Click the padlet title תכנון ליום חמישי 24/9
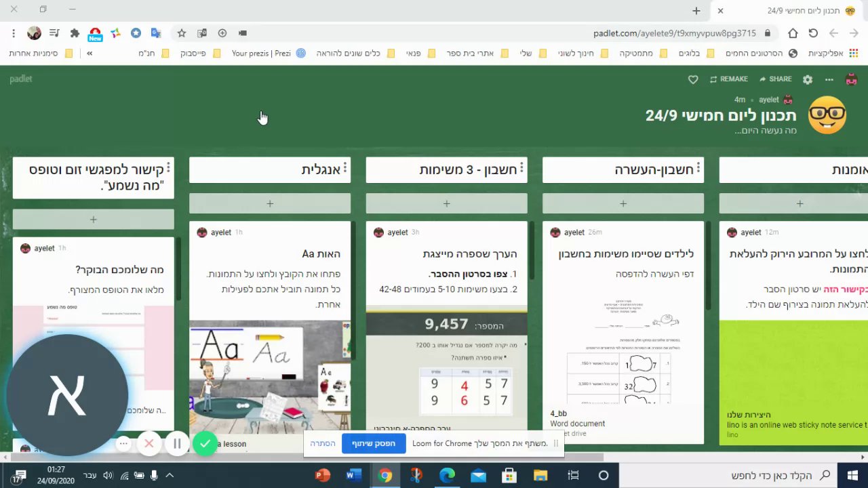The image size is (868, 488). [721, 115]
